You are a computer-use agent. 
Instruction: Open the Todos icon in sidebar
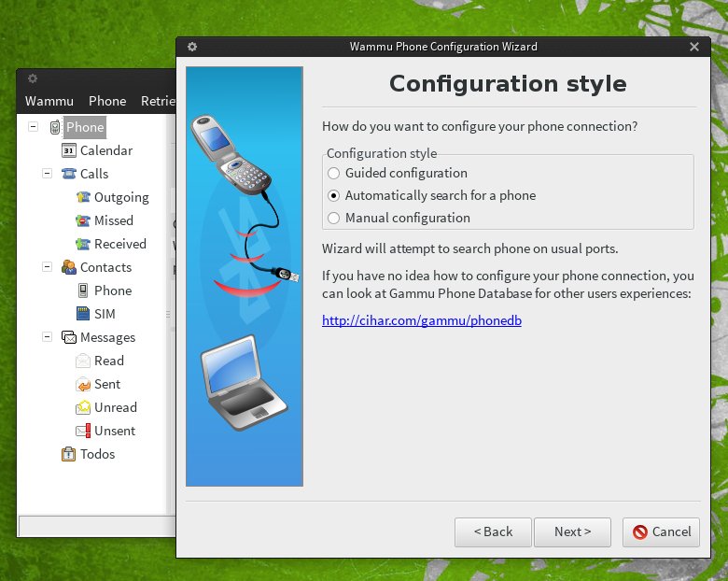click(x=69, y=454)
